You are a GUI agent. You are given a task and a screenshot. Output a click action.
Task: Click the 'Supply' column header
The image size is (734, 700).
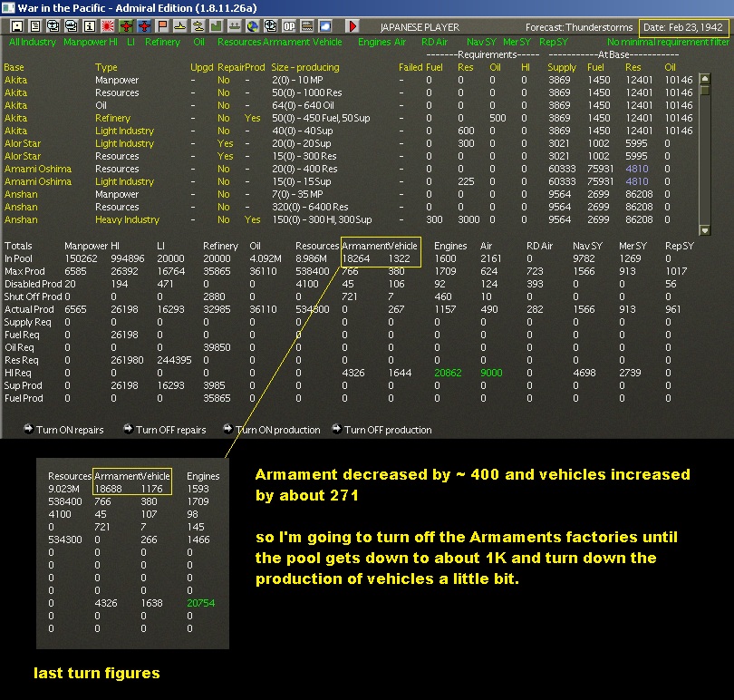562,67
